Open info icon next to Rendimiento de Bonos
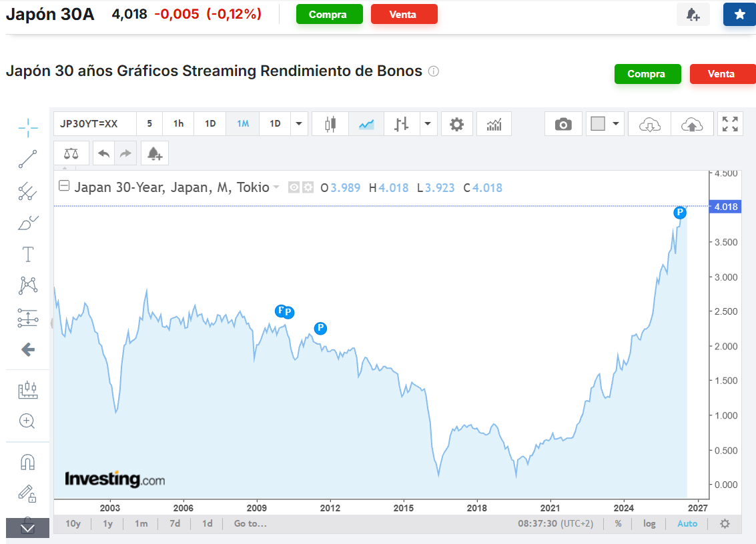Screen dimensions: 756x544 pos(434,71)
